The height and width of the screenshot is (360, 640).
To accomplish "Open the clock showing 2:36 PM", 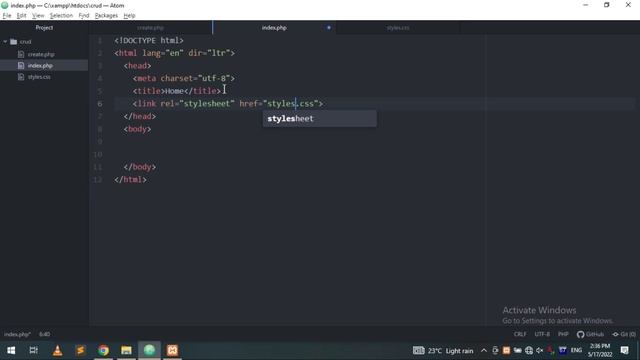I will pos(600,351).
